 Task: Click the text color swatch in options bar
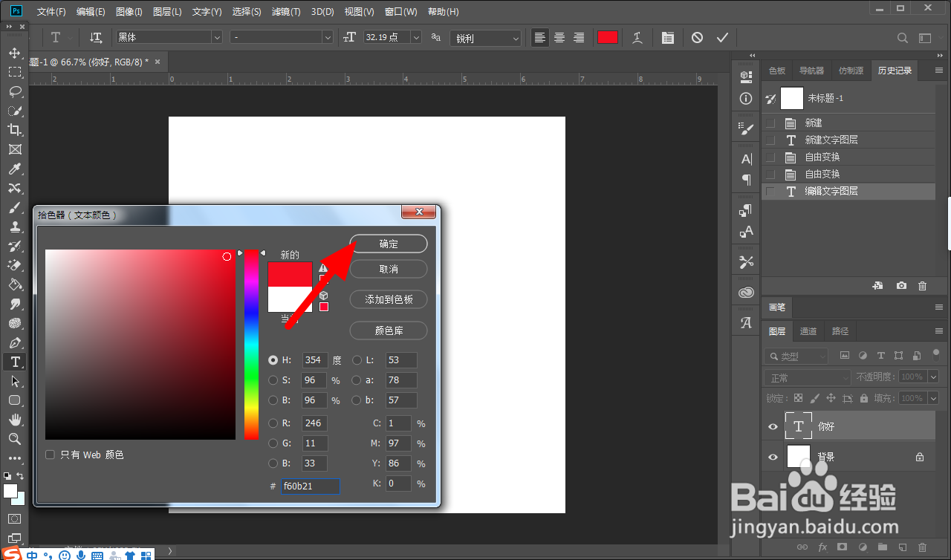pos(608,37)
